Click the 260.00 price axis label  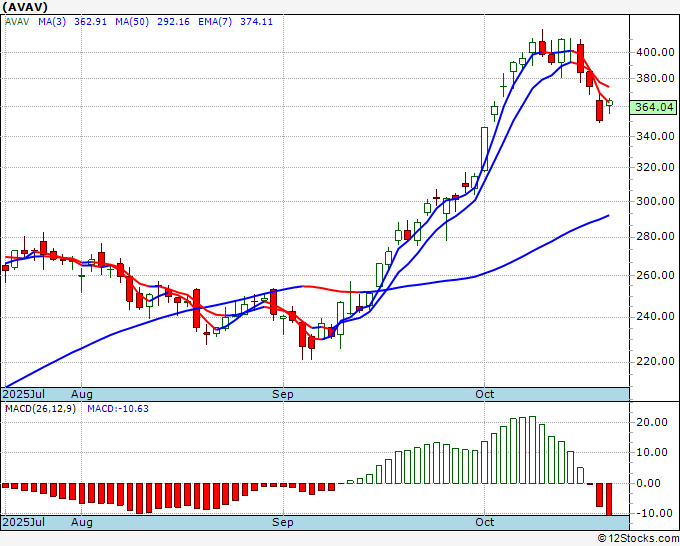[x=655, y=275]
